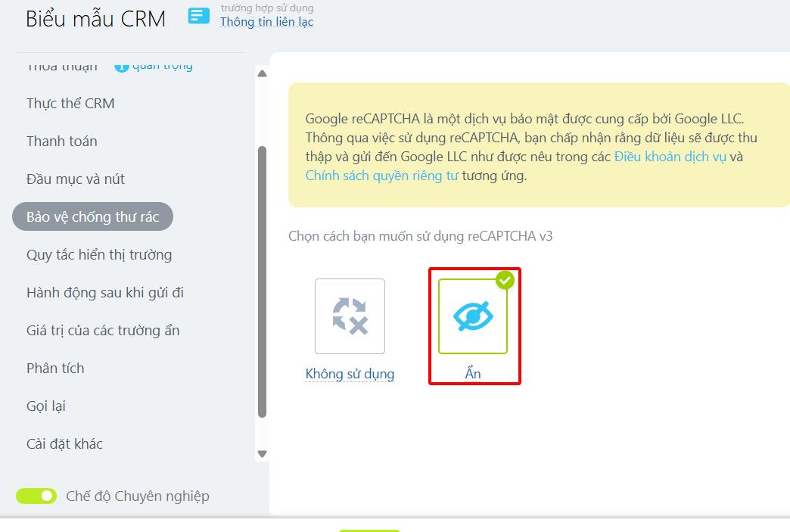Open the 'Gọi lại' section

click(46, 406)
